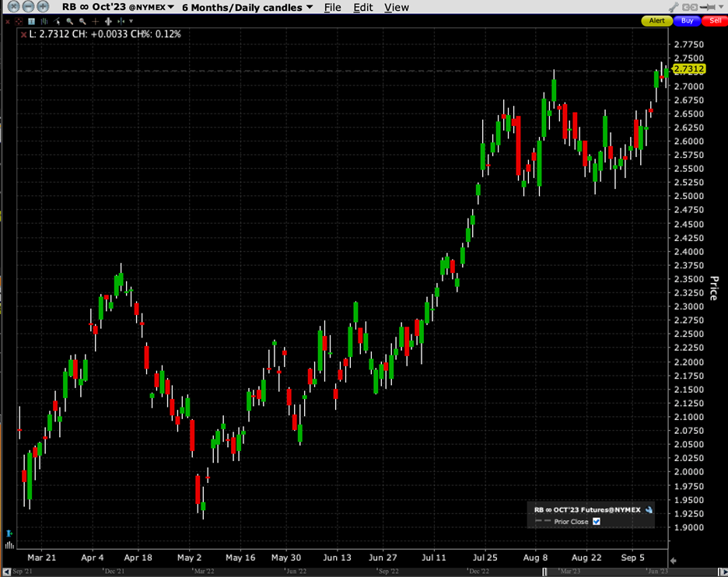Image resolution: width=728 pixels, height=577 pixels.
Task: Select the horizontal divider adjustment icon
Action: [108, 21]
